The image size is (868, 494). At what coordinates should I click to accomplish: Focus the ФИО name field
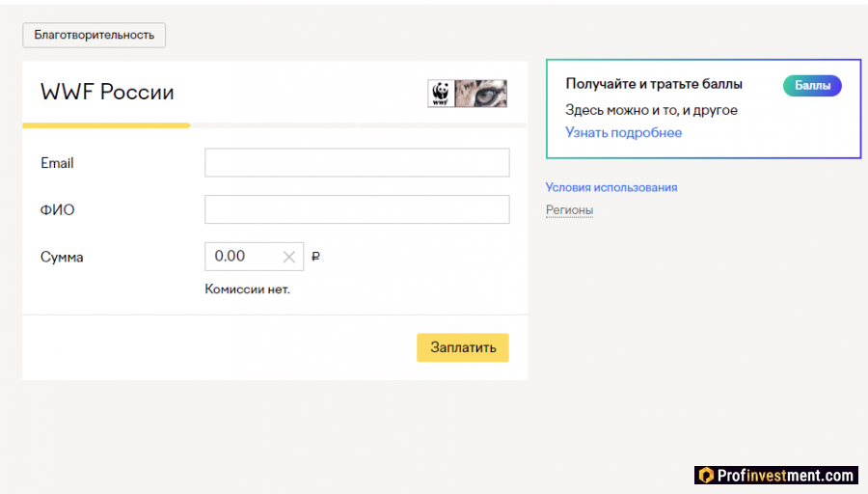[x=357, y=209]
